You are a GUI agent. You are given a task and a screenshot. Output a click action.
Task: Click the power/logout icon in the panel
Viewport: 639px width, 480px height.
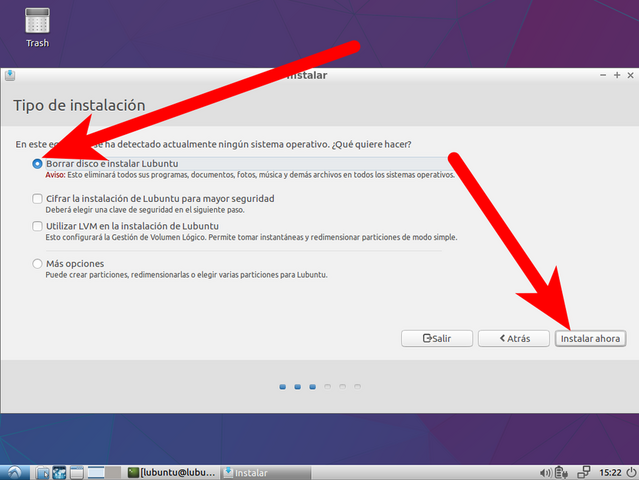tap(631, 473)
